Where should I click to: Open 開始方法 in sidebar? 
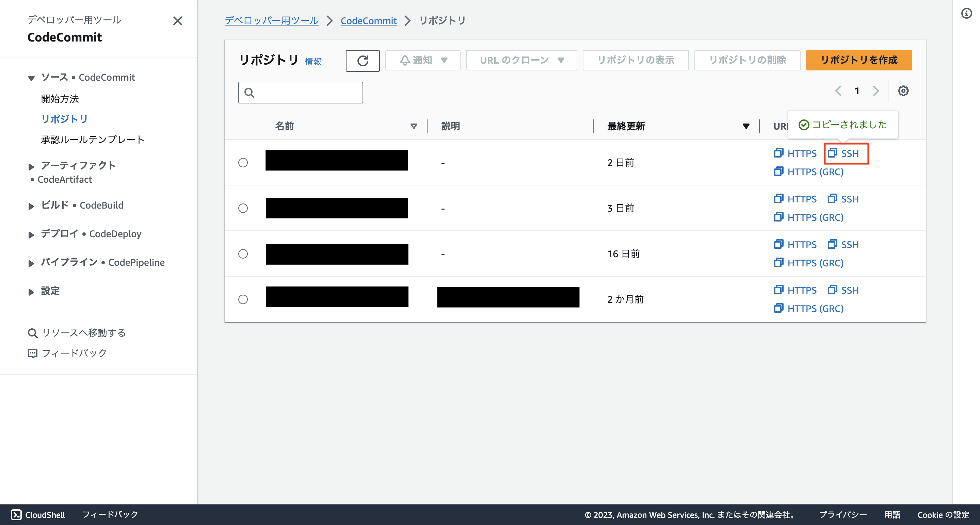coord(60,99)
